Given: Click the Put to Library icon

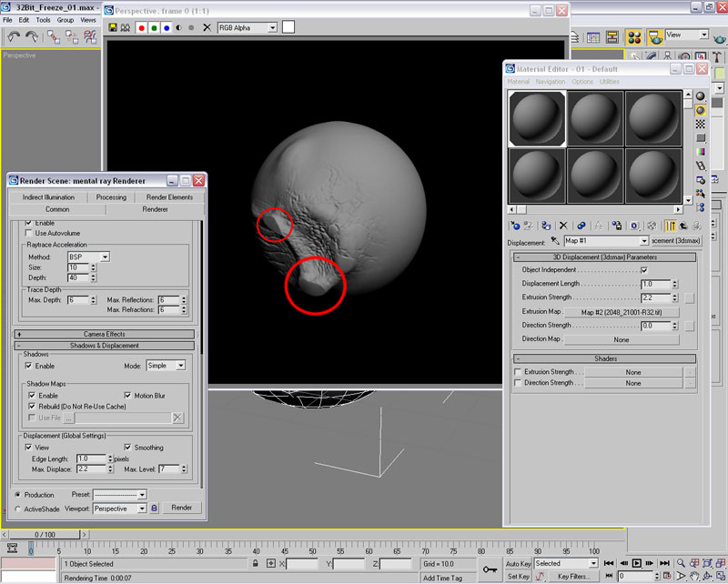Looking at the screenshot, I should coord(617,226).
